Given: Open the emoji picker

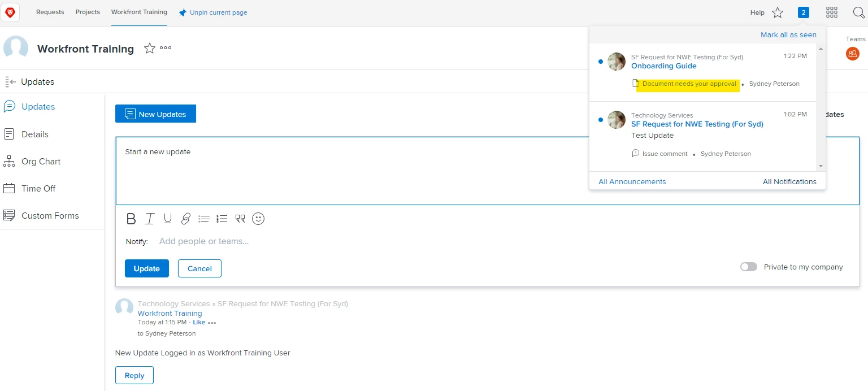Looking at the screenshot, I should click(x=258, y=219).
